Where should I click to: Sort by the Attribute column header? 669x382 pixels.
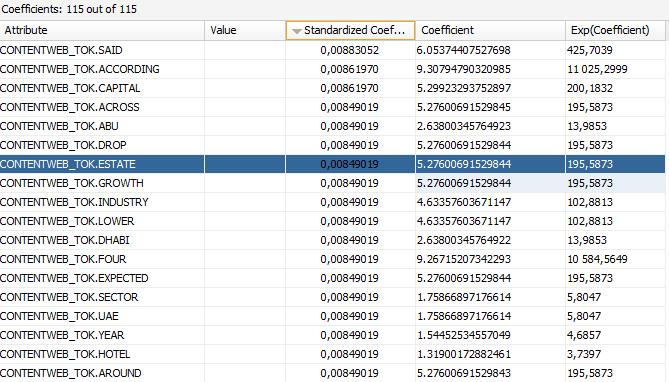[x=102, y=30]
